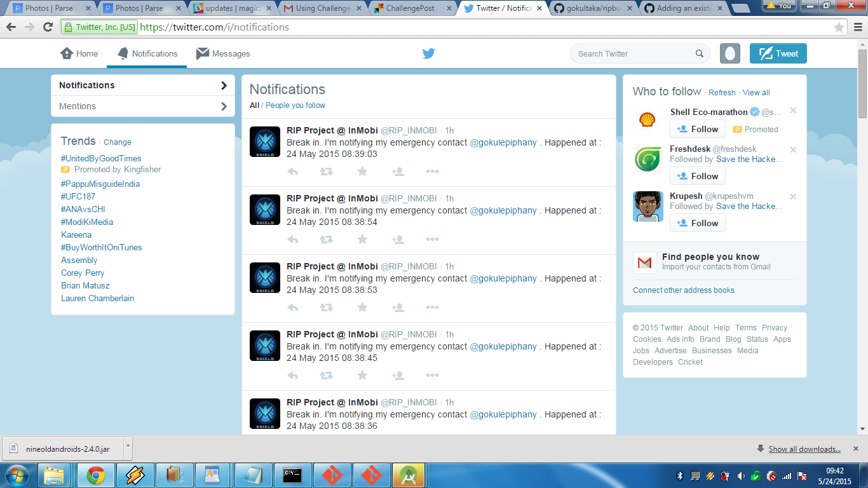Open the #PappuMisguideIndia trend
The image size is (868, 488).
[x=100, y=184]
